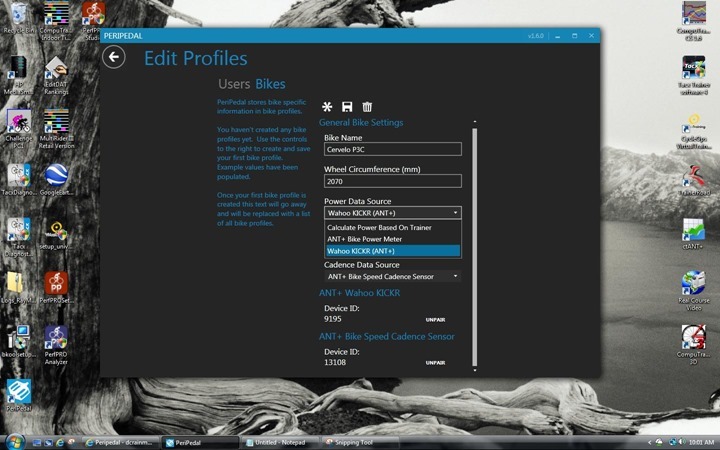Create a new bike profile with asterisk icon
This screenshot has height=450, width=720.
point(327,107)
